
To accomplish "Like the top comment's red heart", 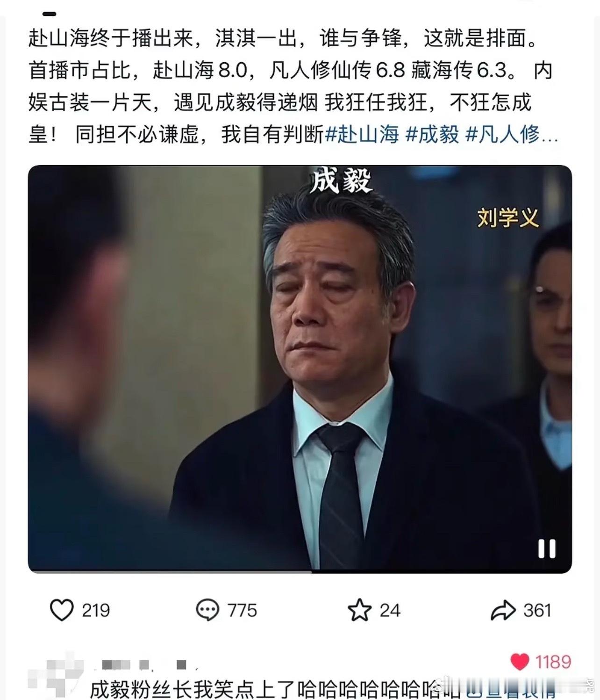I will [520, 662].
